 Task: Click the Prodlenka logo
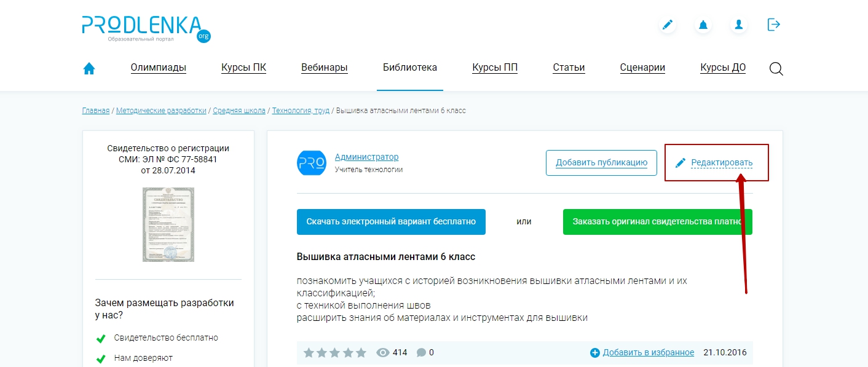point(146,28)
